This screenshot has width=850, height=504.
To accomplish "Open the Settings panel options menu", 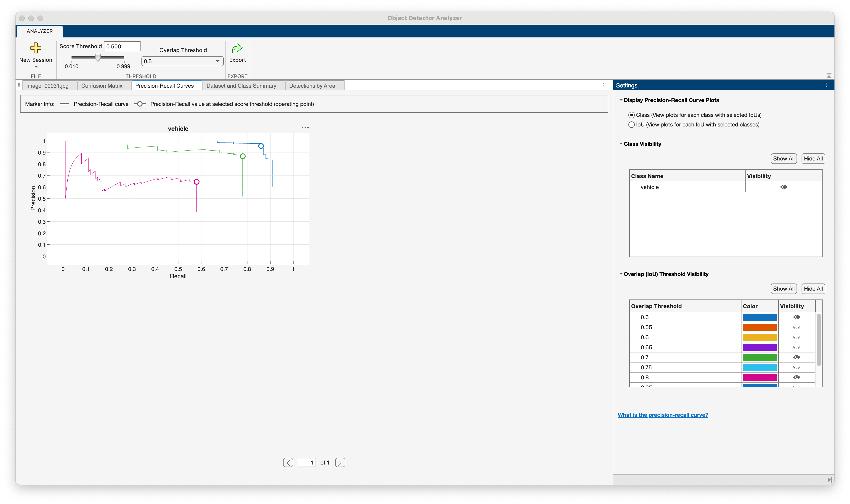I will 826,85.
